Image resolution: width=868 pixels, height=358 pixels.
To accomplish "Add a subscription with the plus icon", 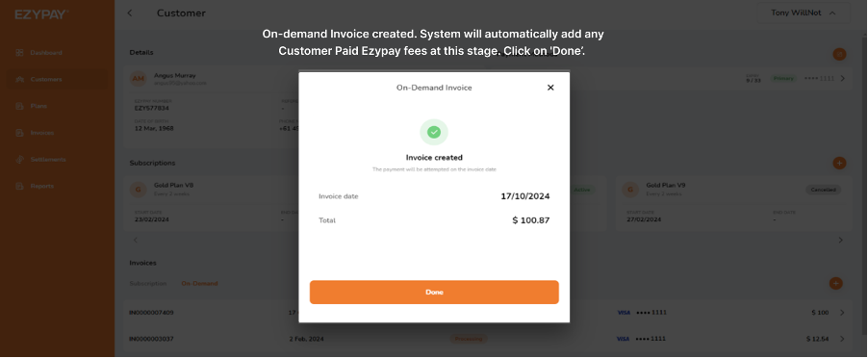I will 839,164.
